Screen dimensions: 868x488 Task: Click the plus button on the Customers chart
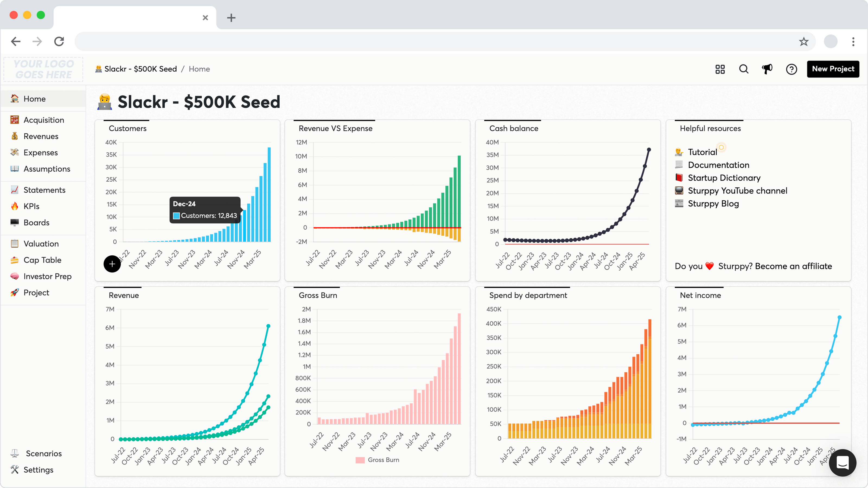coord(112,264)
